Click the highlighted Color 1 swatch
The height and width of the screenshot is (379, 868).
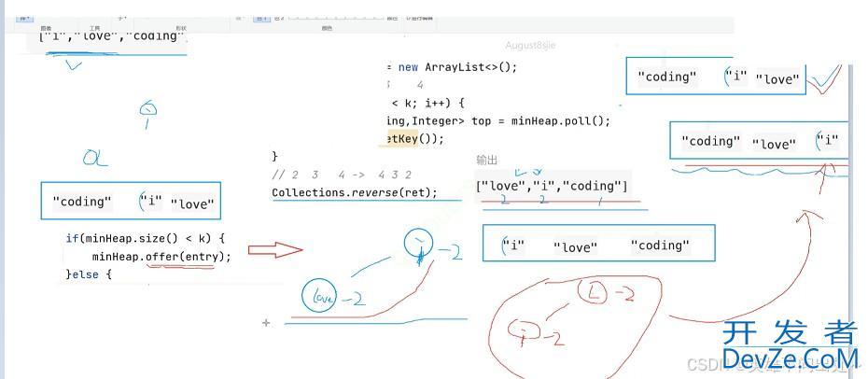click(x=262, y=17)
